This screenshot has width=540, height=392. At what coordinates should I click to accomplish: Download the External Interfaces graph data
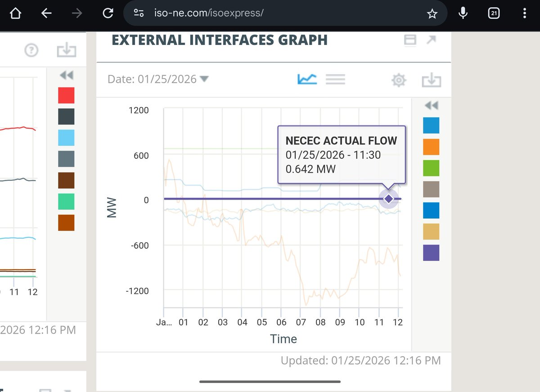(x=432, y=80)
